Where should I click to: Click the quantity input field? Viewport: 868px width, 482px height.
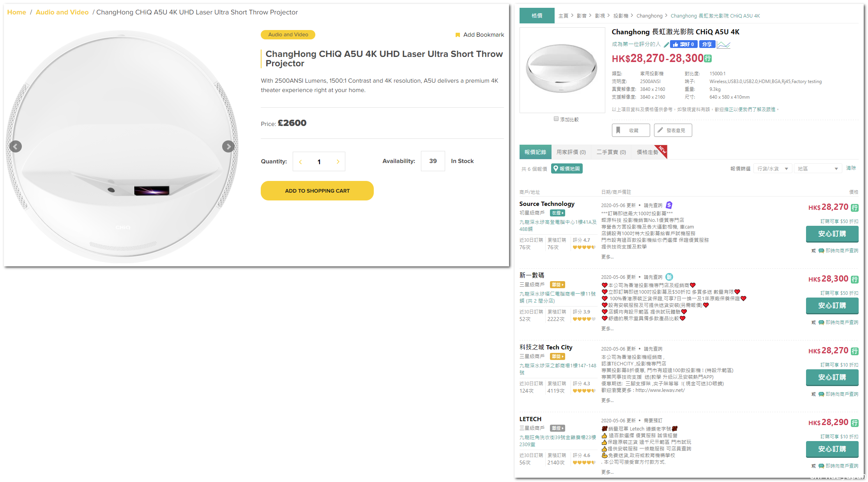tap(319, 161)
